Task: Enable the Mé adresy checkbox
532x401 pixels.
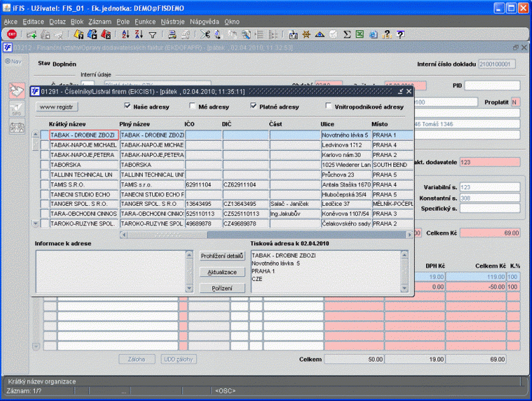Action: pyautogui.click(x=193, y=106)
